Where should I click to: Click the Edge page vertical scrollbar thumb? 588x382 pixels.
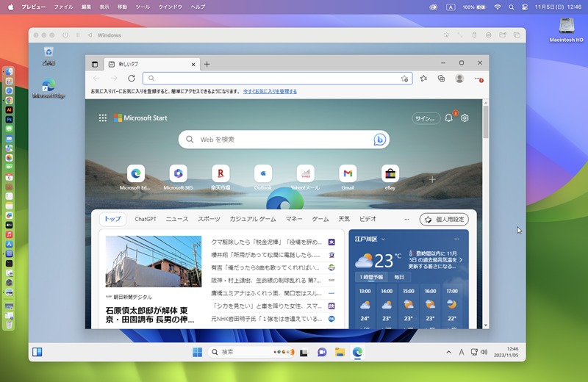486,122
